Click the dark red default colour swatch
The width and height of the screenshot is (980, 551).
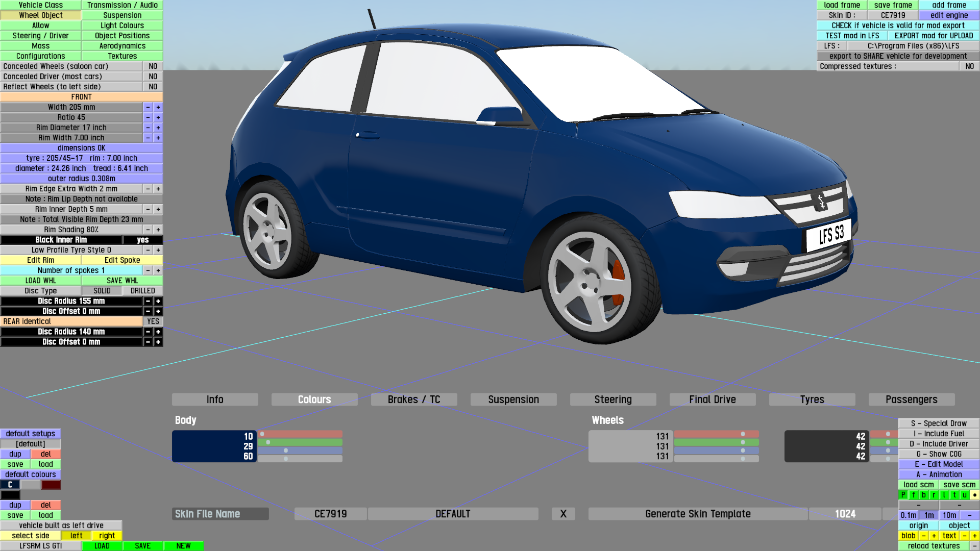click(51, 485)
